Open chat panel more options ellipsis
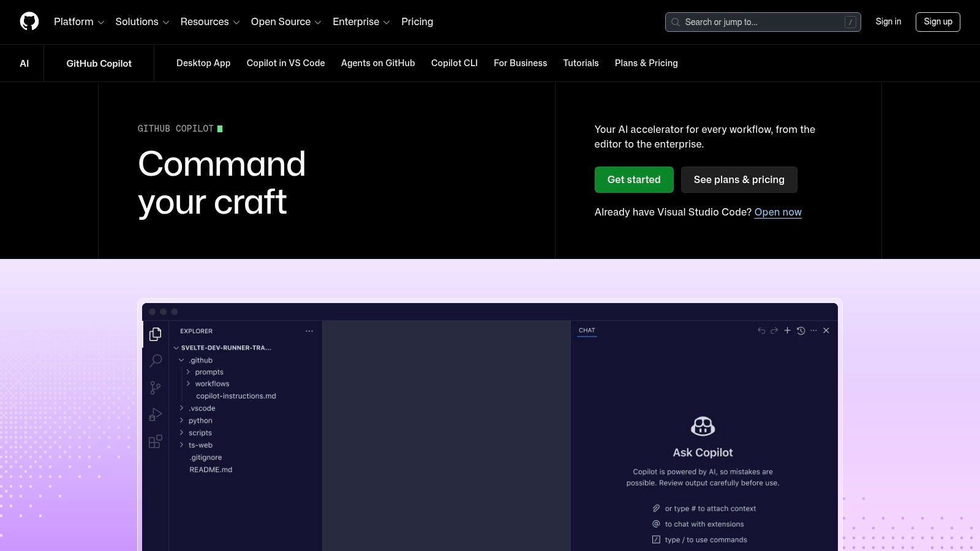Screen dimensions: 980x551 [x=813, y=331]
